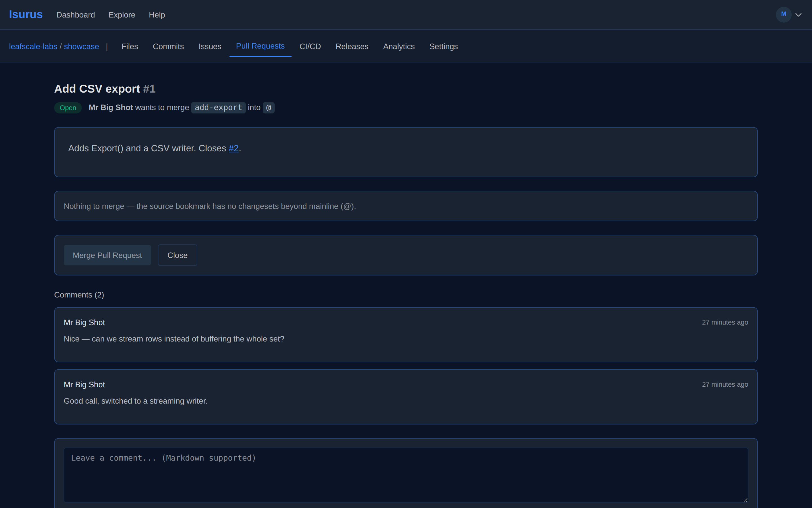Focus the Leave a comment text area
The width and height of the screenshot is (812, 508).
(x=406, y=475)
